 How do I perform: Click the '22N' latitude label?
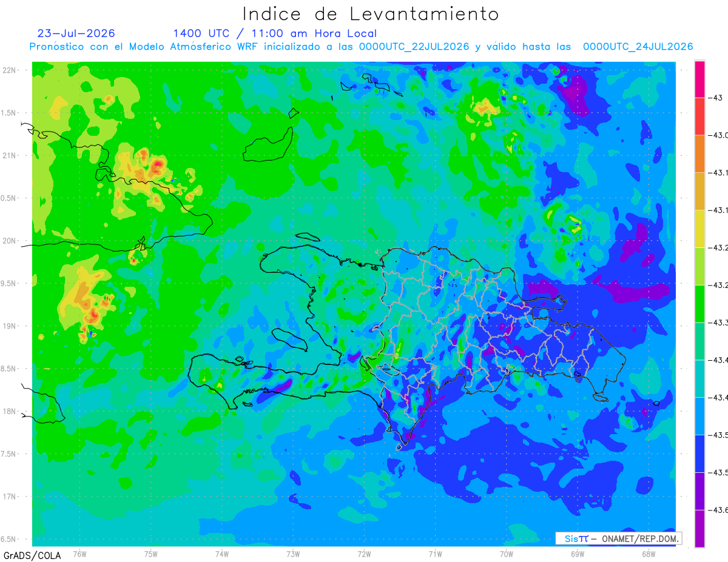click(10, 70)
